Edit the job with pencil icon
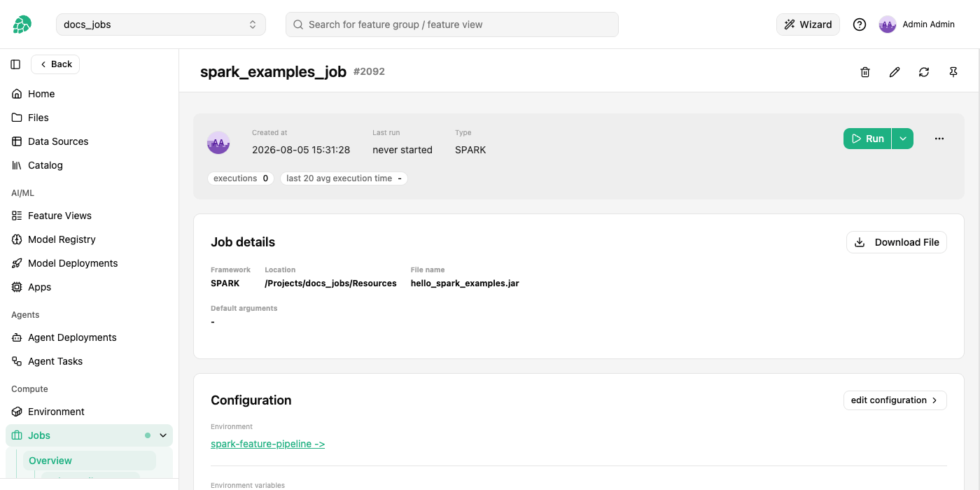This screenshot has width=980, height=490. coord(895,72)
